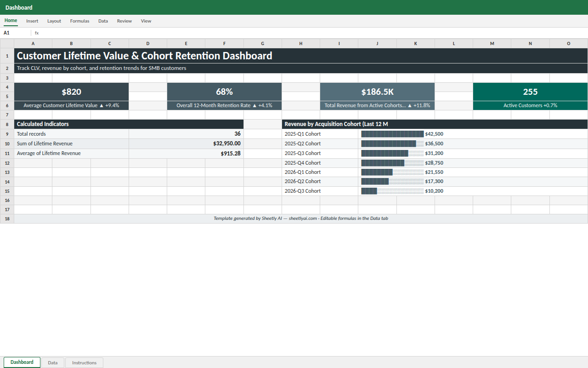Open the Data ribbon tab
Viewport: 588px width, 368px height.
tap(103, 21)
